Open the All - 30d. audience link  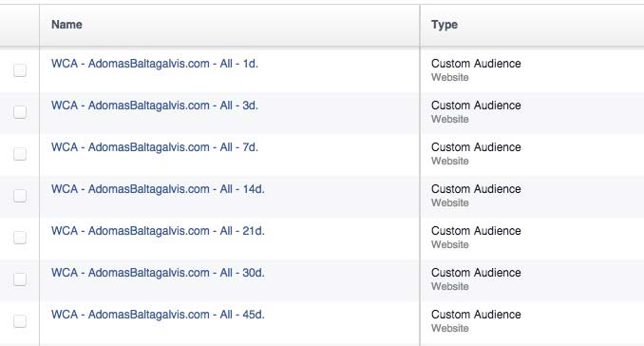[x=158, y=273]
